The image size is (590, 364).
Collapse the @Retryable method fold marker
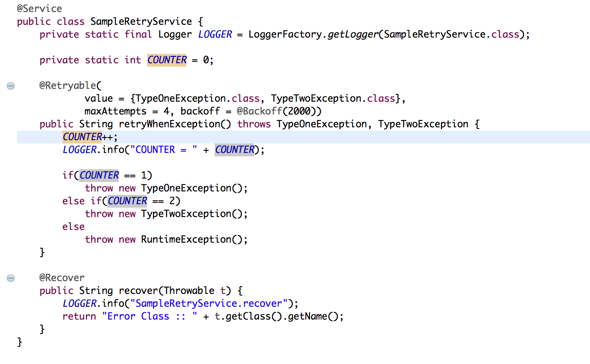[11, 86]
